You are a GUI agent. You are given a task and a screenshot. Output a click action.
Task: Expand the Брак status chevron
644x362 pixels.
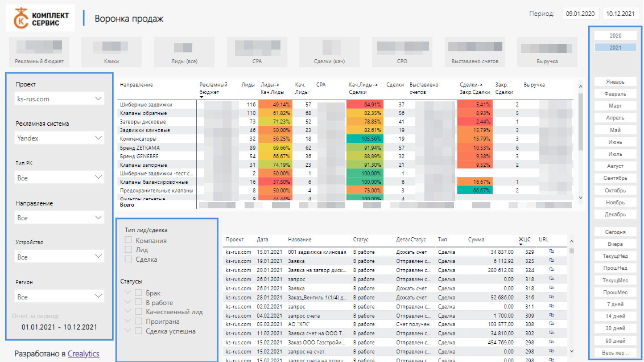coord(128,293)
